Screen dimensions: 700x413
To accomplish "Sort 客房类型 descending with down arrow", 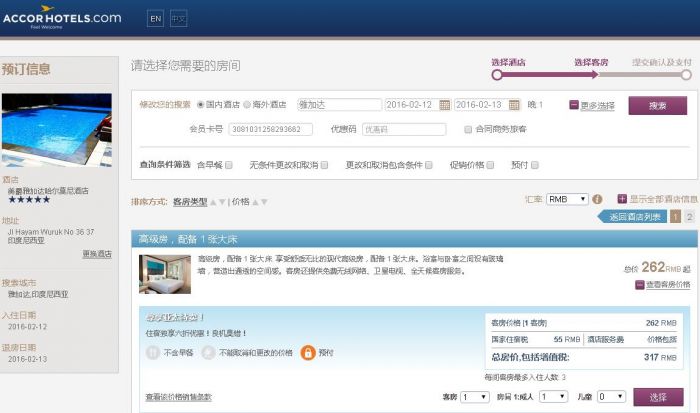I will point(222,202).
